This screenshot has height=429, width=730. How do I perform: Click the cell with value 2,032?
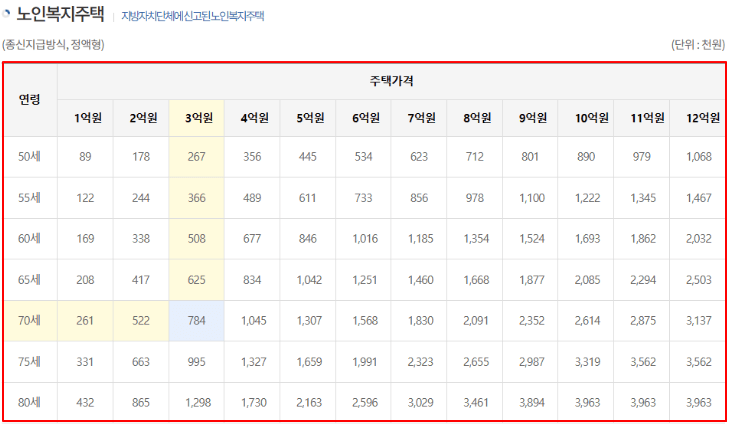click(697, 239)
